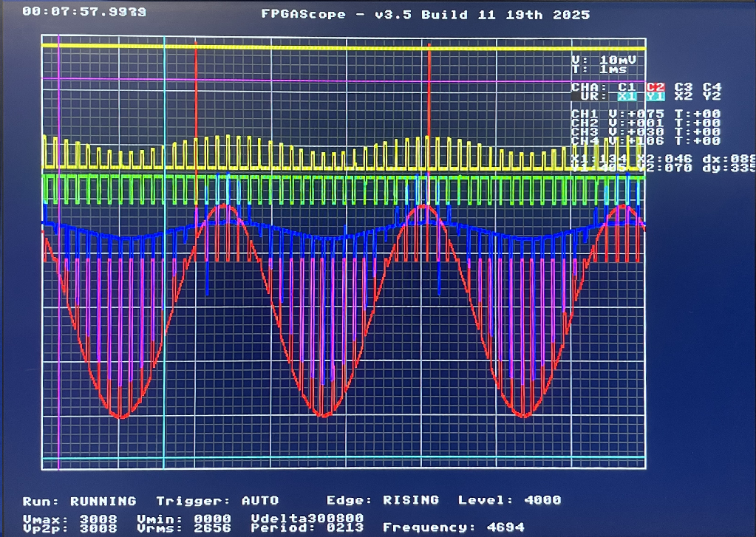Select channel C3 in CHA row

pos(684,87)
